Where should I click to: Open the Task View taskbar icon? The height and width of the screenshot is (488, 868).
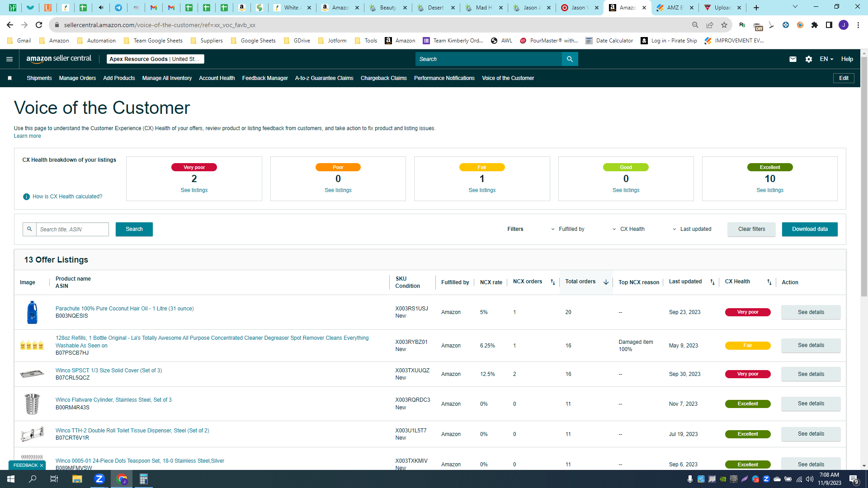pos(54,479)
